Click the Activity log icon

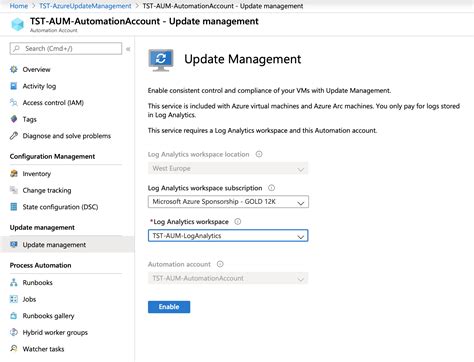[14, 86]
